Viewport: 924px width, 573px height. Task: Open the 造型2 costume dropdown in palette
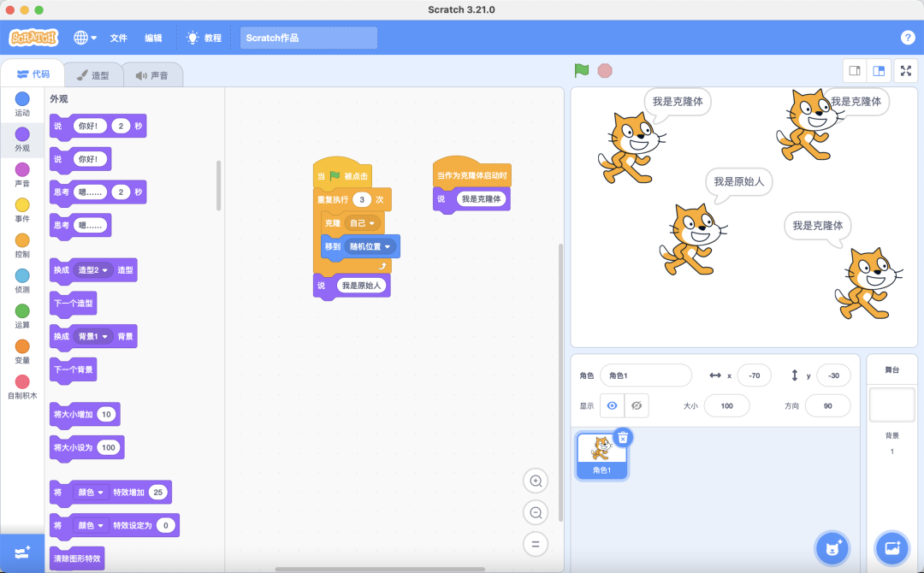[92, 269]
